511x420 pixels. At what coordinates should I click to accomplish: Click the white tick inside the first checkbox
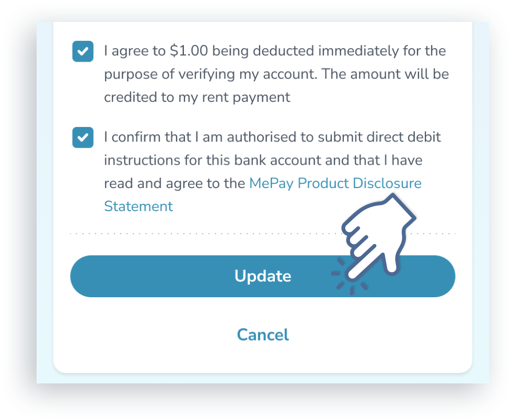pyautogui.click(x=83, y=51)
